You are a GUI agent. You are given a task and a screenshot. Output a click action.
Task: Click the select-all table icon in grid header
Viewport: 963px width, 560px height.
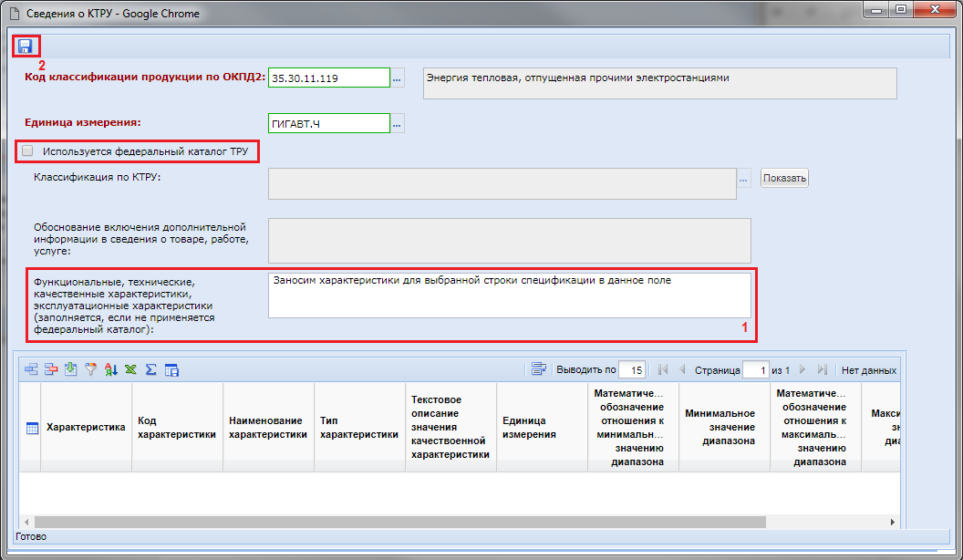pyautogui.click(x=32, y=428)
